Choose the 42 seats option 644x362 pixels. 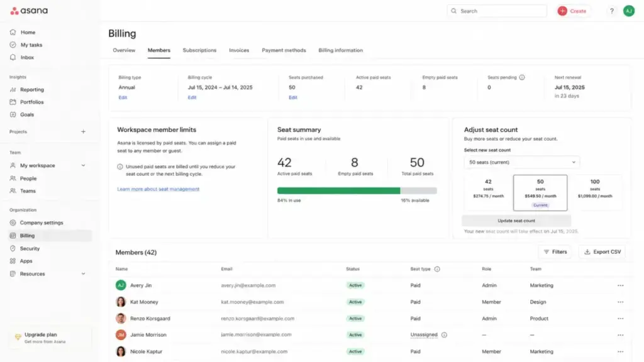click(x=488, y=192)
